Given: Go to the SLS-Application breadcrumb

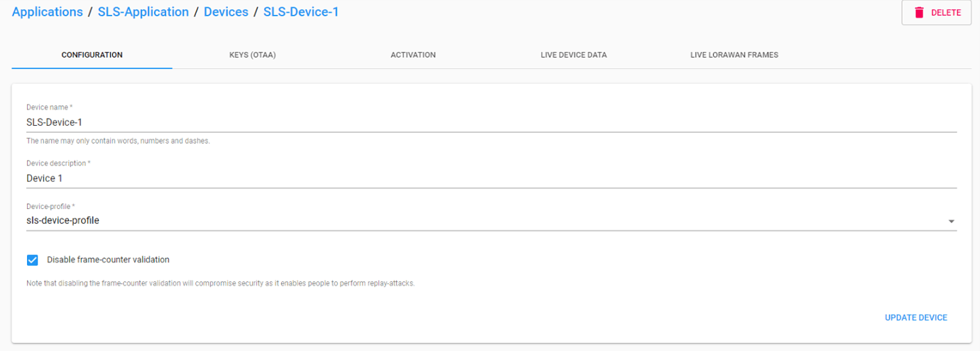Looking at the screenshot, I should click(143, 12).
